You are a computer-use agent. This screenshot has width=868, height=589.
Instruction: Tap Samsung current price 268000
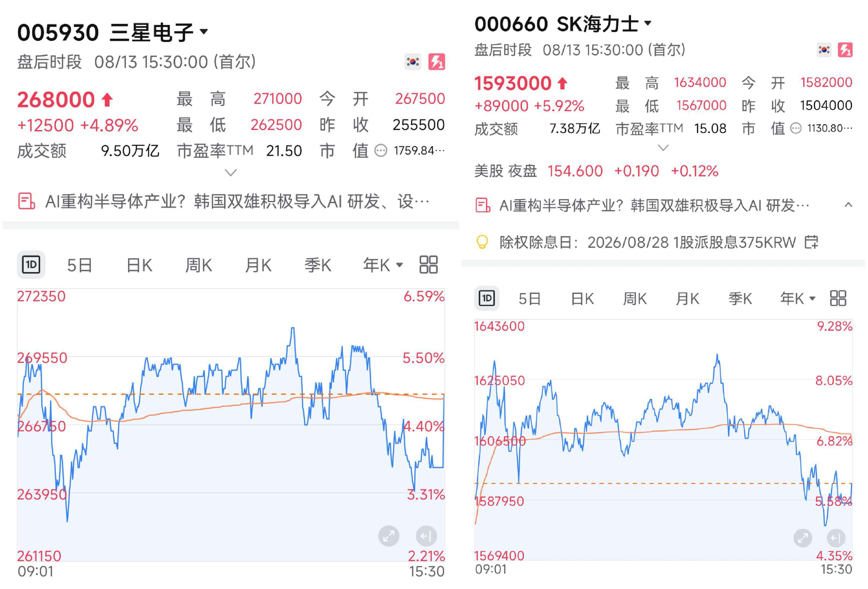56,100
